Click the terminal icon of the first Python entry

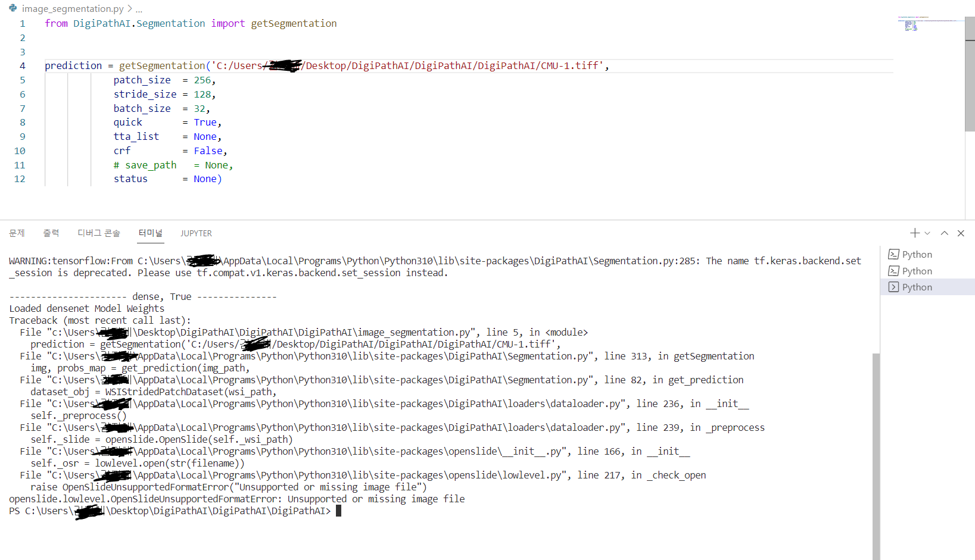pyautogui.click(x=893, y=254)
